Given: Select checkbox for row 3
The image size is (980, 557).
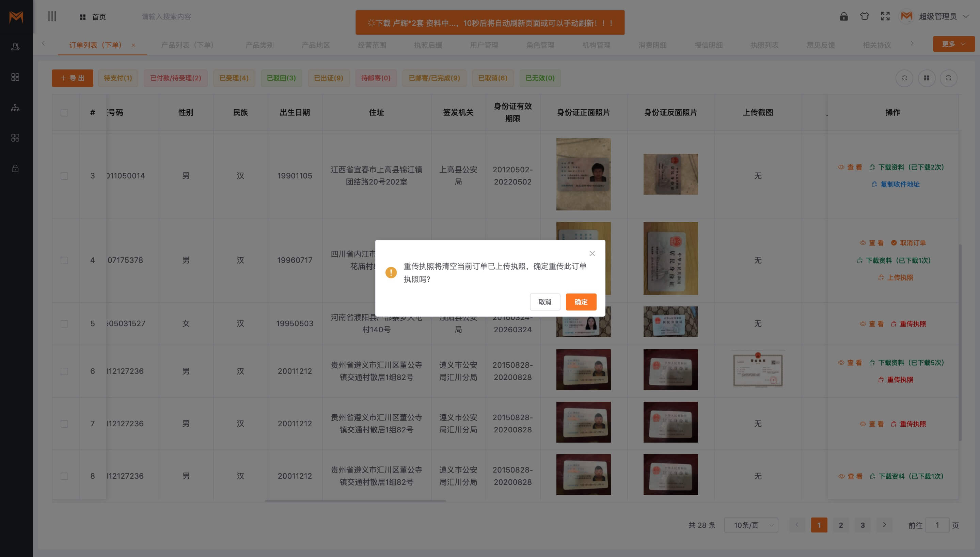Looking at the screenshot, I should [64, 176].
